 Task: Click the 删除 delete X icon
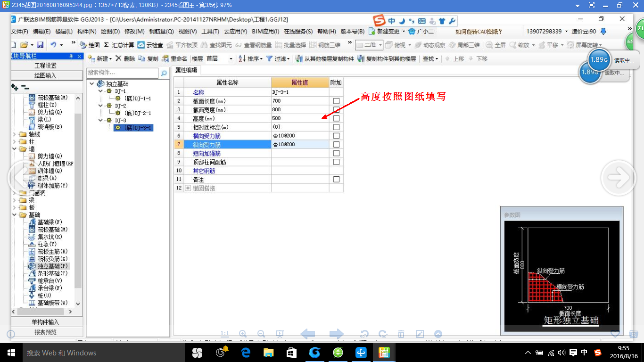pyautogui.click(x=118, y=59)
